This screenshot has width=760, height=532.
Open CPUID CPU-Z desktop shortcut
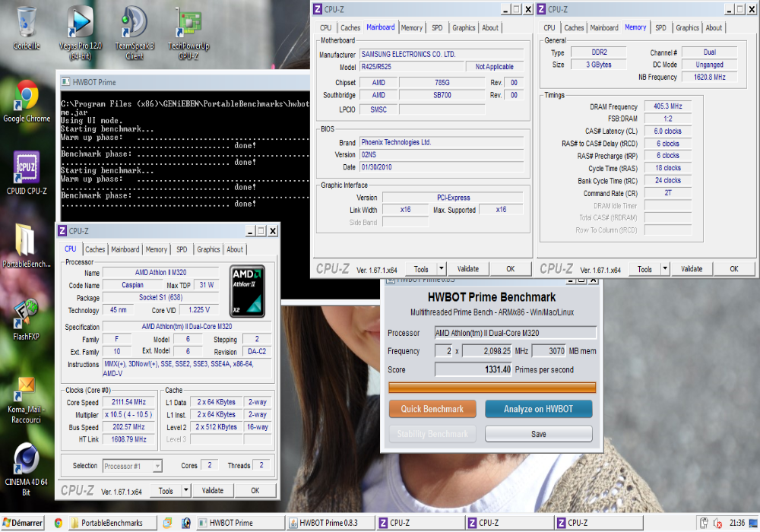pos(27,173)
